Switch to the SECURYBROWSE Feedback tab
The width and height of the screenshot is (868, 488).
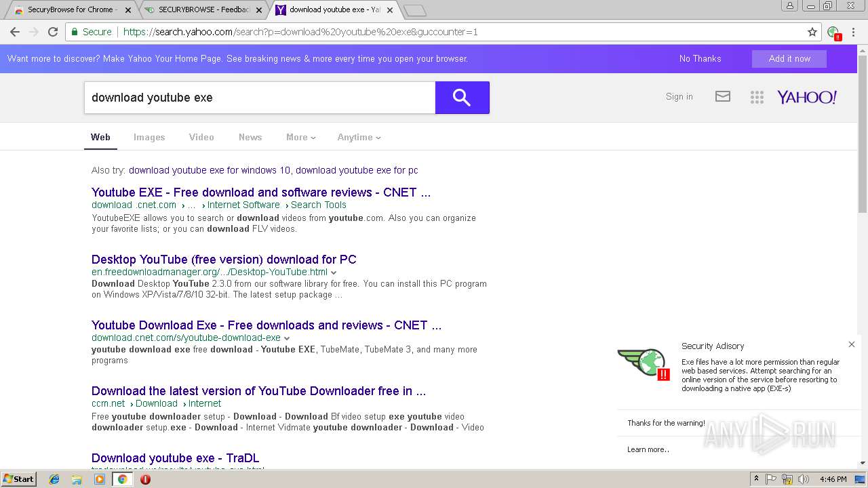pyautogui.click(x=203, y=10)
